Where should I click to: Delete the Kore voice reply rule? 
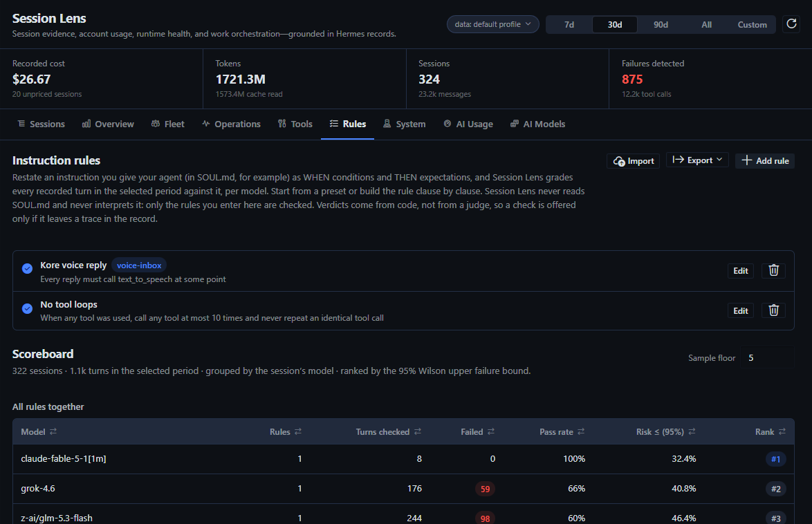point(774,270)
